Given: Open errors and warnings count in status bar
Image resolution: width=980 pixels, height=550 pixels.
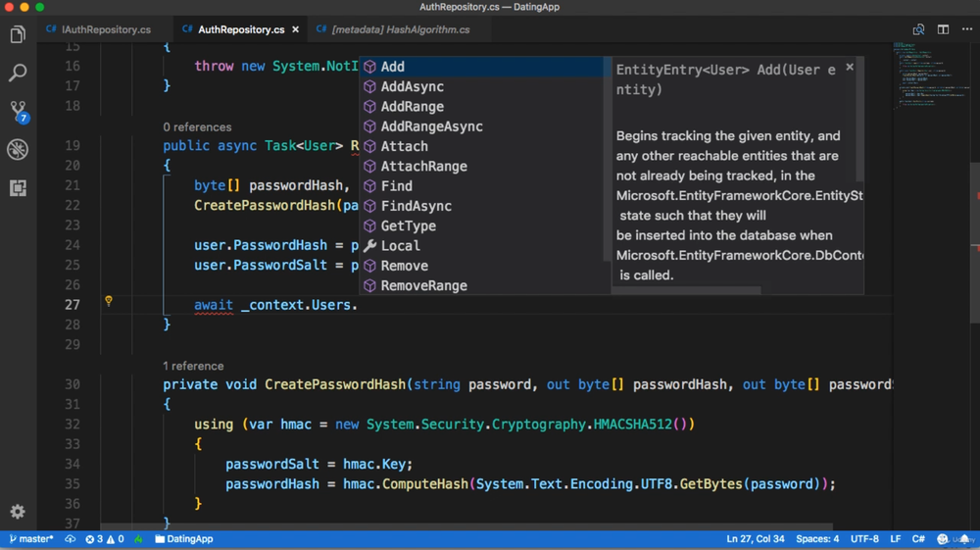Looking at the screenshot, I should [x=105, y=539].
